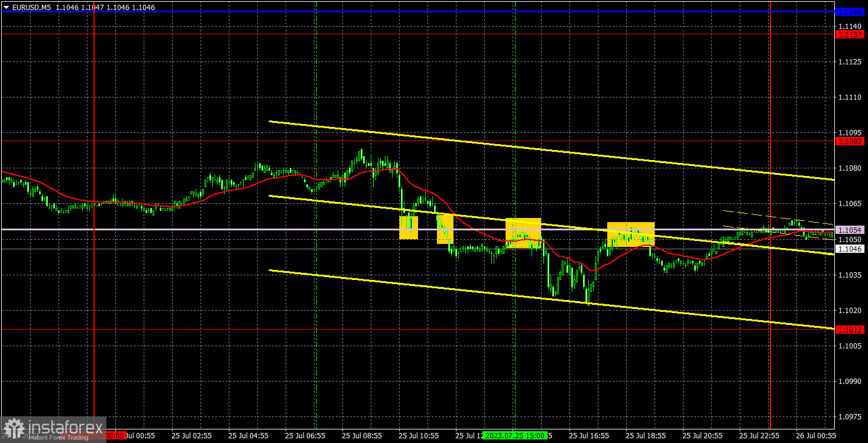Click the 1.0975 price axis value
Image resolution: width=868 pixels, height=443 pixels.
pyautogui.click(x=850, y=416)
